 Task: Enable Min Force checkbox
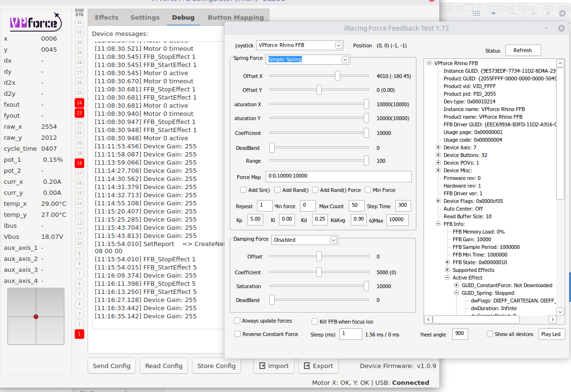pos(368,190)
